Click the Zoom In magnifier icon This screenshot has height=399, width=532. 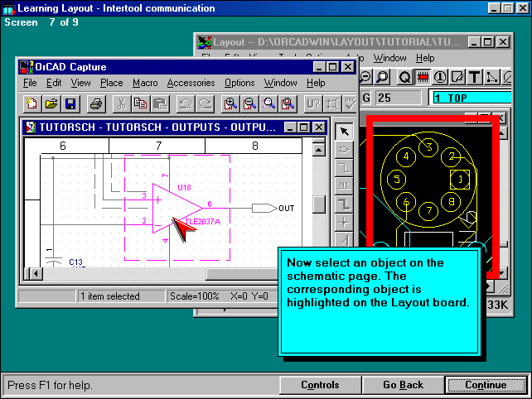(230, 103)
